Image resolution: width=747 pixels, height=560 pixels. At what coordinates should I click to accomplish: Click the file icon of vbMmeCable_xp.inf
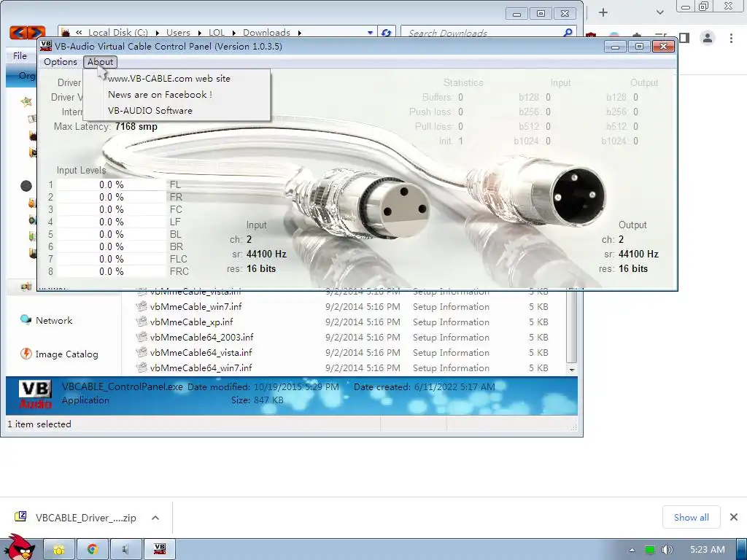(x=142, y=322)
